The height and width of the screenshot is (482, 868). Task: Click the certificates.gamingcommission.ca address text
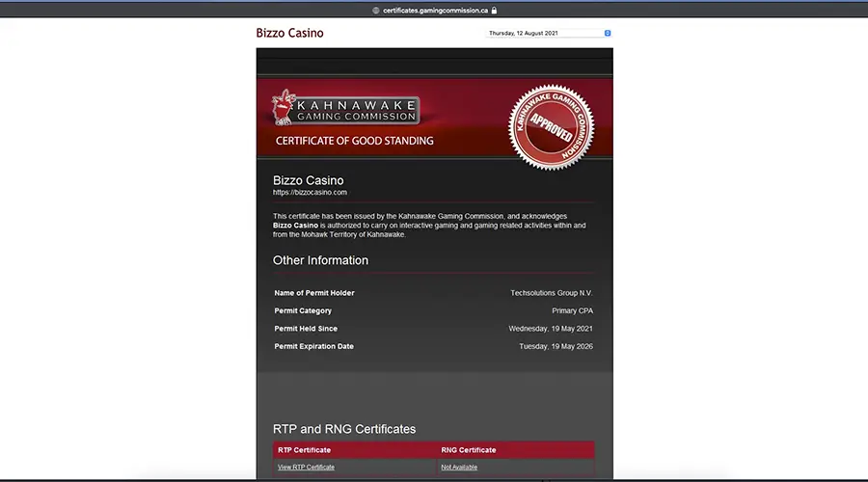tap(436, 11)
